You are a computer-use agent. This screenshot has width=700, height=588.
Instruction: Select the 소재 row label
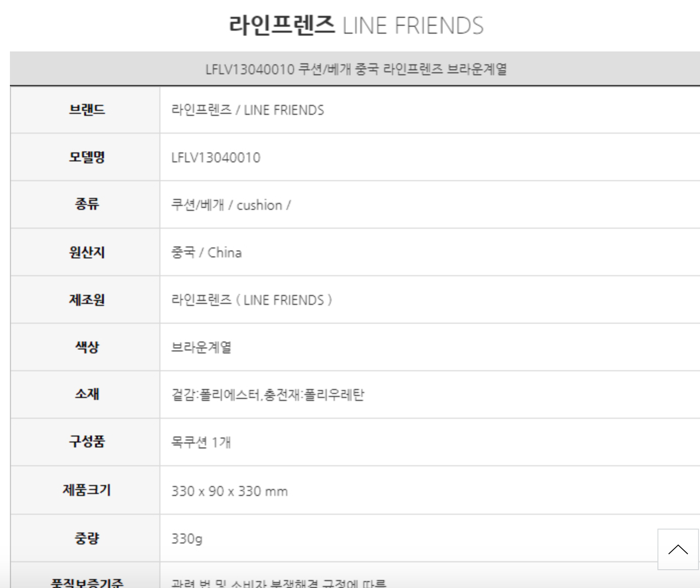coord(87,394)
